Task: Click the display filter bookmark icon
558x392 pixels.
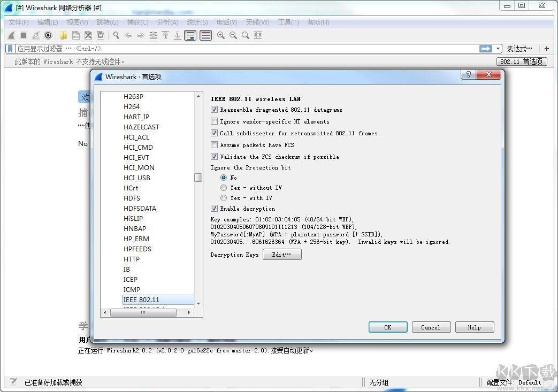Action: (x=10, y=49)
